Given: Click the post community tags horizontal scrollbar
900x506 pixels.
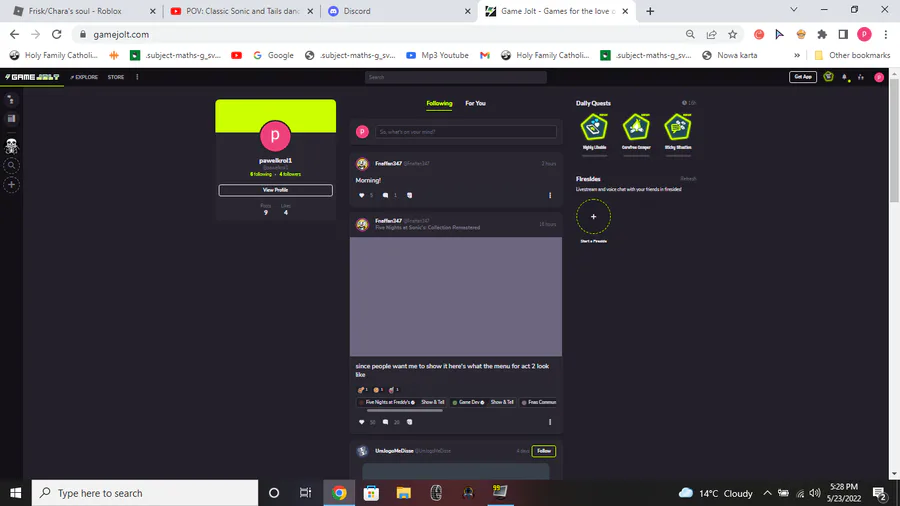Looking at the screenshot, I should coord(405,411).
